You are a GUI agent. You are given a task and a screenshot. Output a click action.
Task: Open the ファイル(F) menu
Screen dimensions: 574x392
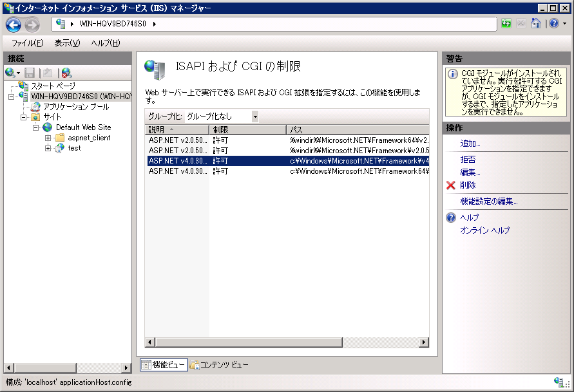click(x=28, y=43)
